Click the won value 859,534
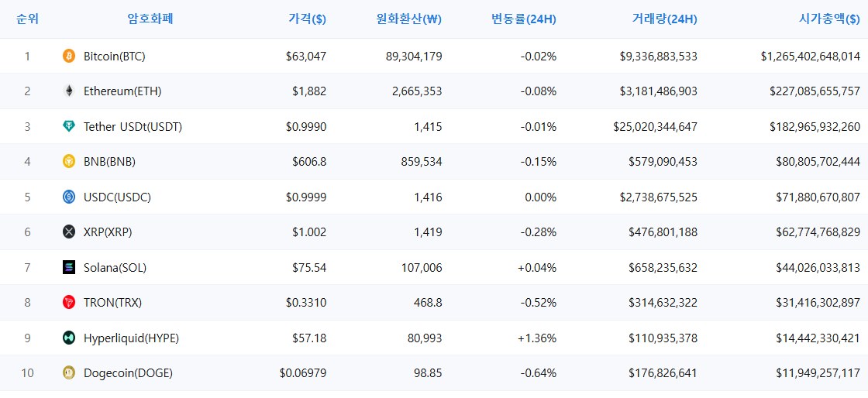Image resolution: width=868 pixels, height=398 pixels. coord(422,162)
